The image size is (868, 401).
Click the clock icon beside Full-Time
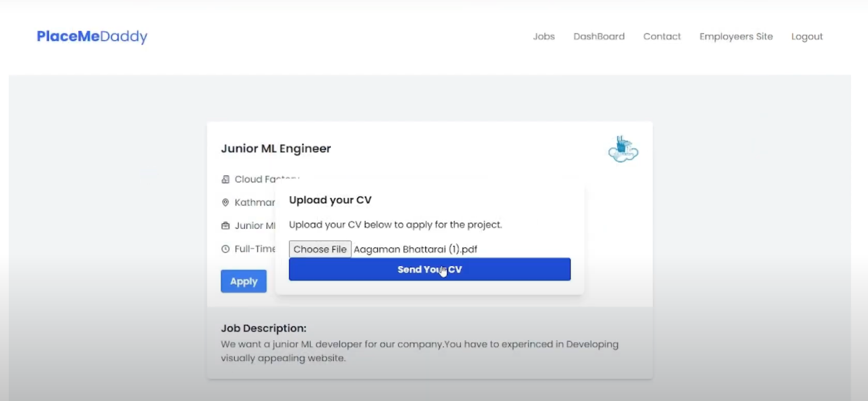[226, 249]
